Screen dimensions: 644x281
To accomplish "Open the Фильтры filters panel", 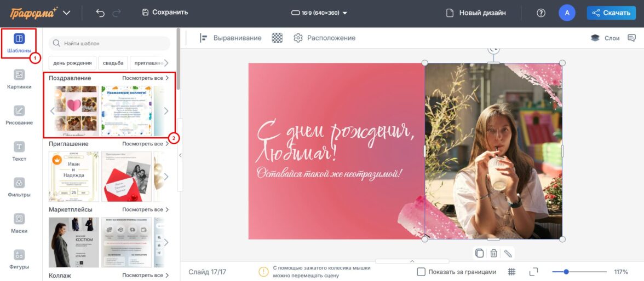I will click(19, 188).
